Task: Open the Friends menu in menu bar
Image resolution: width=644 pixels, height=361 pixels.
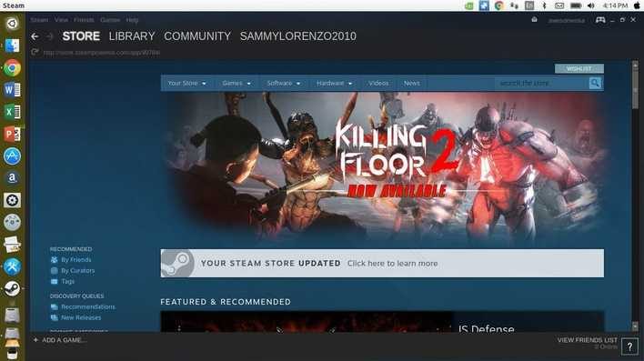Action: [84, 20]
